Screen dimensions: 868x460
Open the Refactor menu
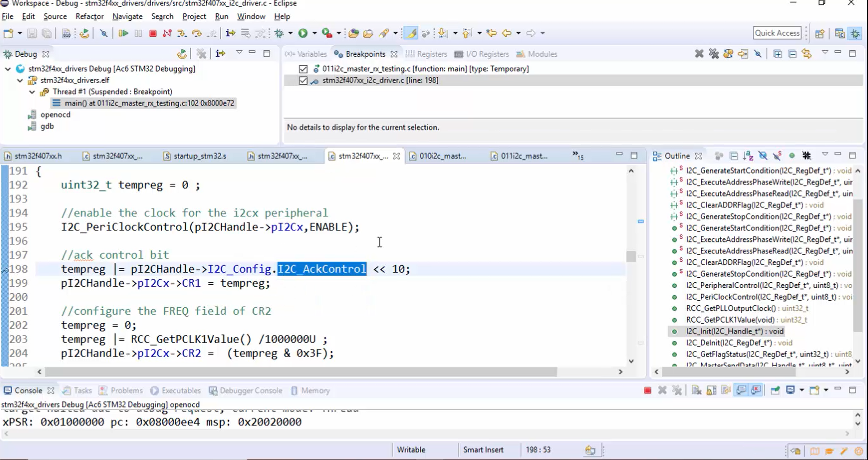pyautogui.click(x=89, y=16)
